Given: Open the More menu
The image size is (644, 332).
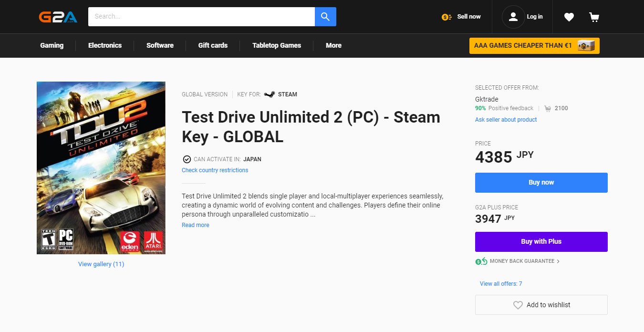Looking at the screenshot, I should click(333, 45).
